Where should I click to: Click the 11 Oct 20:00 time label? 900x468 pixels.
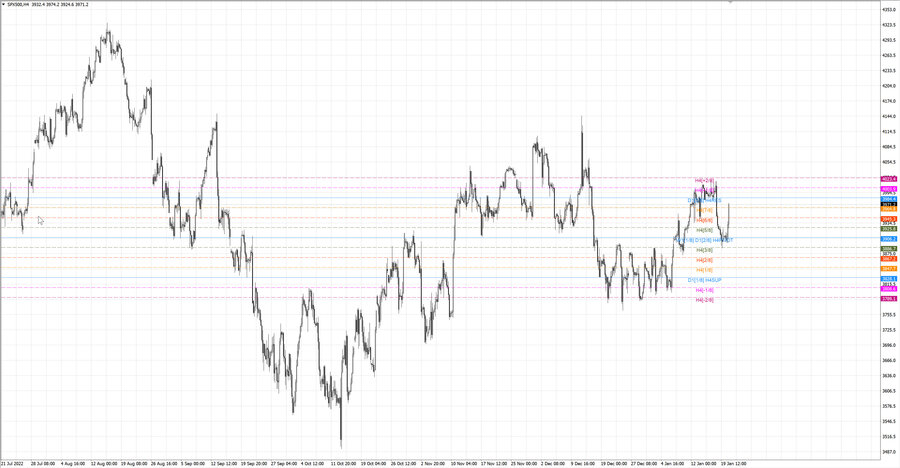(343, 463)
